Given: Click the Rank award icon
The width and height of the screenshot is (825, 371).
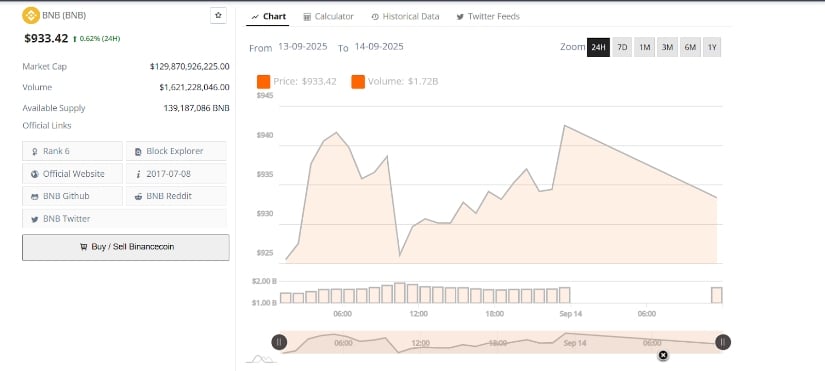Looking at the screenshot, I should coord(35,152).
